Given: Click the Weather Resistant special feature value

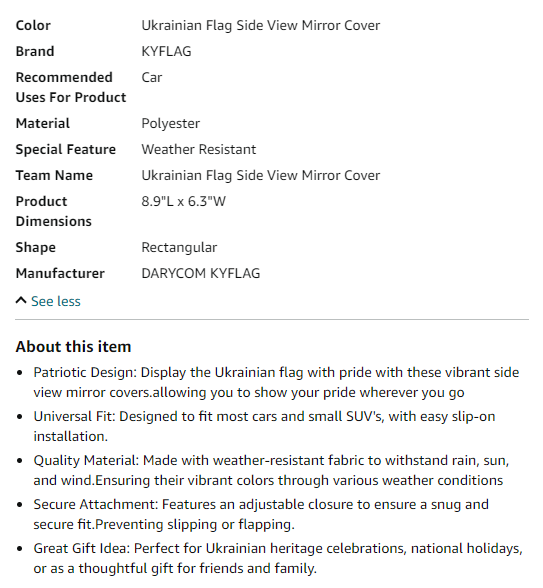Looking at the screenshot, I should pos(199,149).
